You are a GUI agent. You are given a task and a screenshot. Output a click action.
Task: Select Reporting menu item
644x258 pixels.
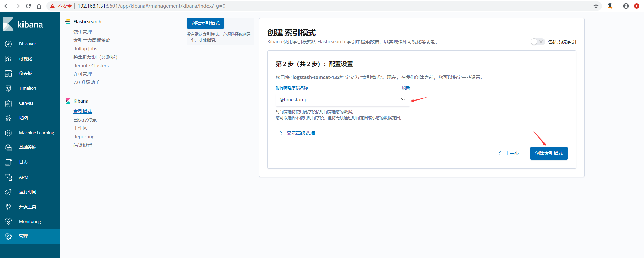(84, 137)
